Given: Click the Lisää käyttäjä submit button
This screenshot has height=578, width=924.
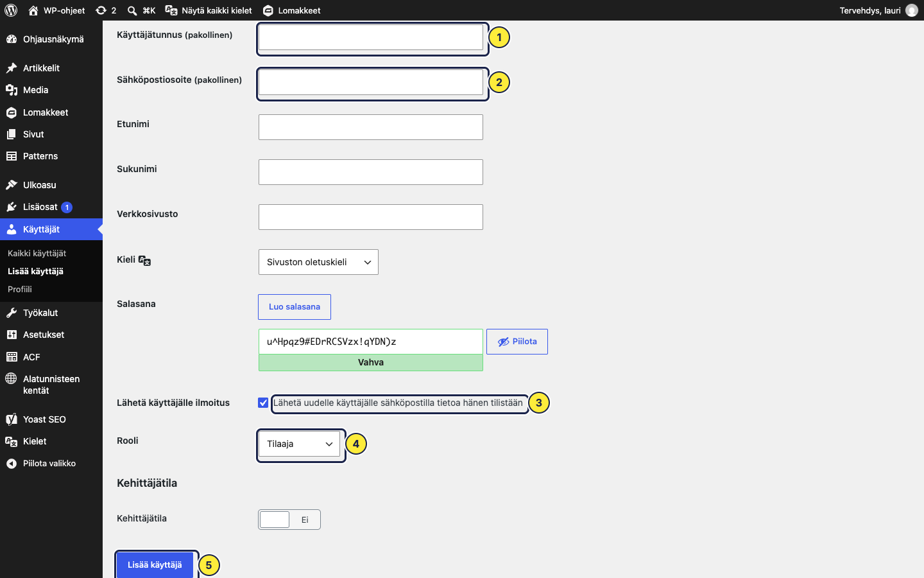Looking at the screenshot, I should coord(155,565).
